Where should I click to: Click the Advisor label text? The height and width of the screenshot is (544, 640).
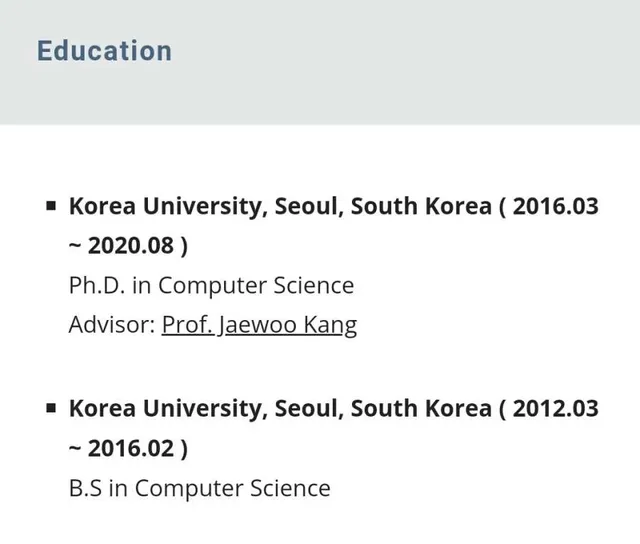click(x=112, y=325)
